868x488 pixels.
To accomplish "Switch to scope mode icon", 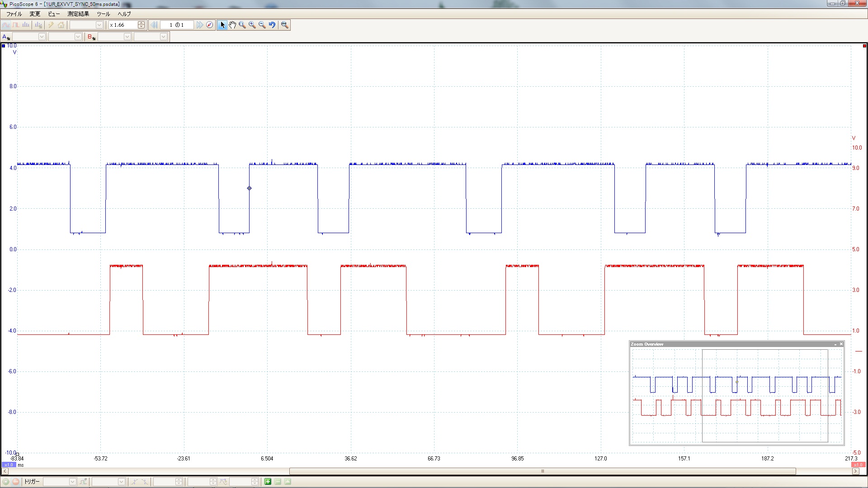I will coord(6,25).
